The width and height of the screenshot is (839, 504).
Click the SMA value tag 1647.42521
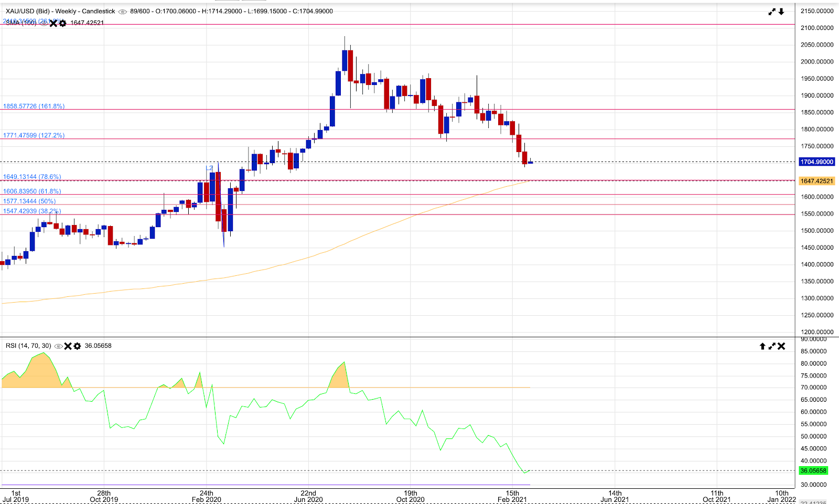click(x=817, y=181)
